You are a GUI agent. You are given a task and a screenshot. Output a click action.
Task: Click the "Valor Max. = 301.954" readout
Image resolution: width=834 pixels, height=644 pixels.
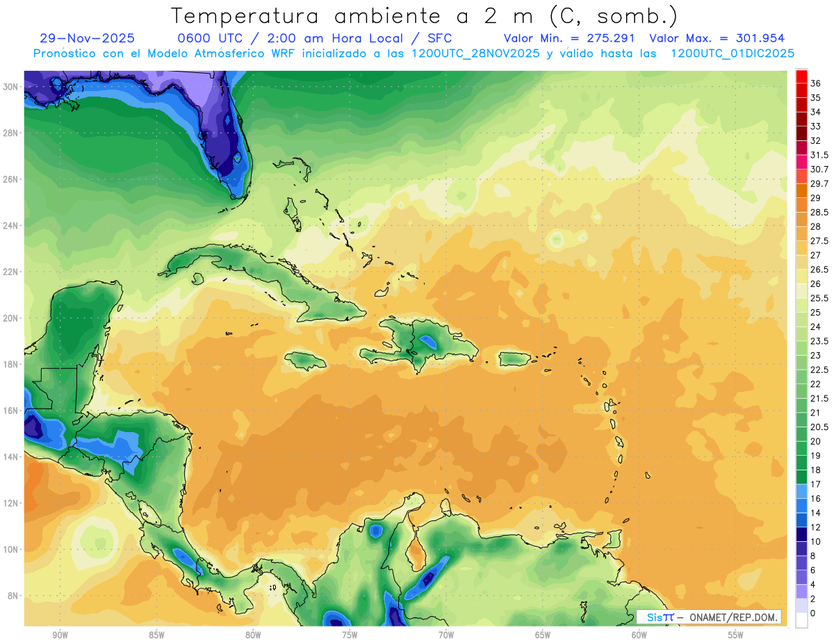pos(717,38)
